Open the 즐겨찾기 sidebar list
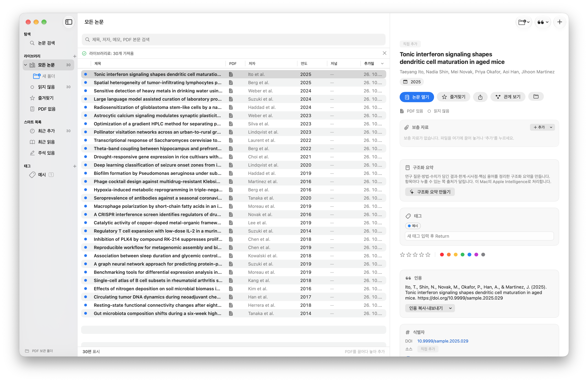The width and height of the screenshot is (588, 382). [48, 98]
